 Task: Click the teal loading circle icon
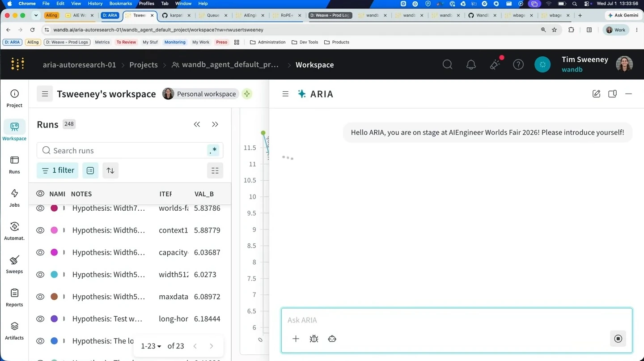tap(542, 64)
